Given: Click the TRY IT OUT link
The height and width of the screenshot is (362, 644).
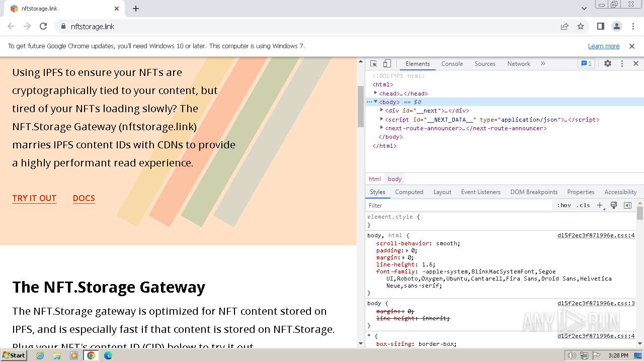Looking at the screenshot, I should click(x=34, y=198).
